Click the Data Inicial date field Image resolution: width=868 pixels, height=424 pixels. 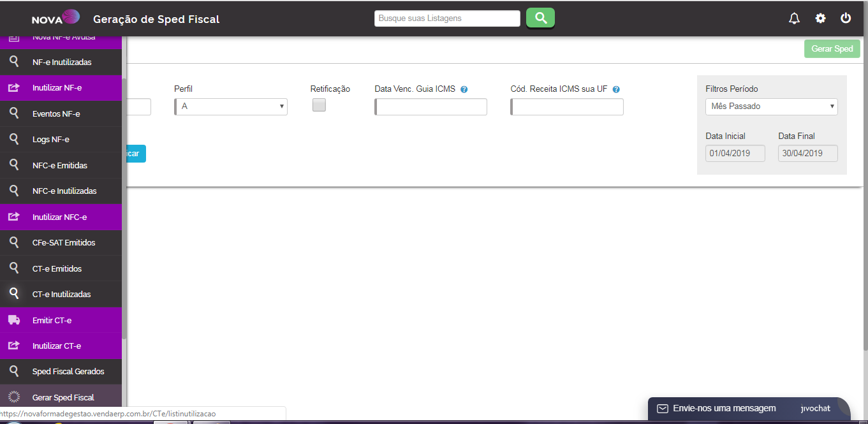735,154
